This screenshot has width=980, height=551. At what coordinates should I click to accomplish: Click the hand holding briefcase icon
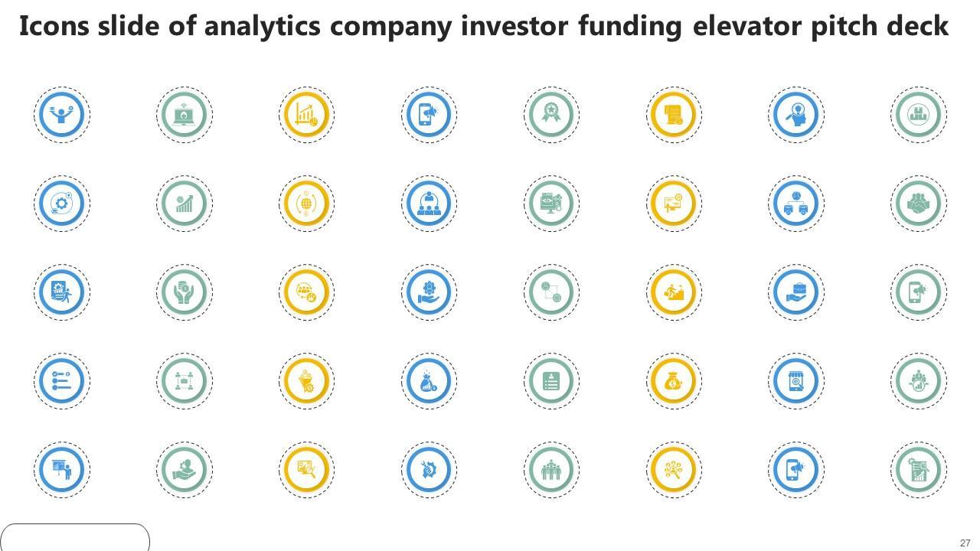point(796,292)
